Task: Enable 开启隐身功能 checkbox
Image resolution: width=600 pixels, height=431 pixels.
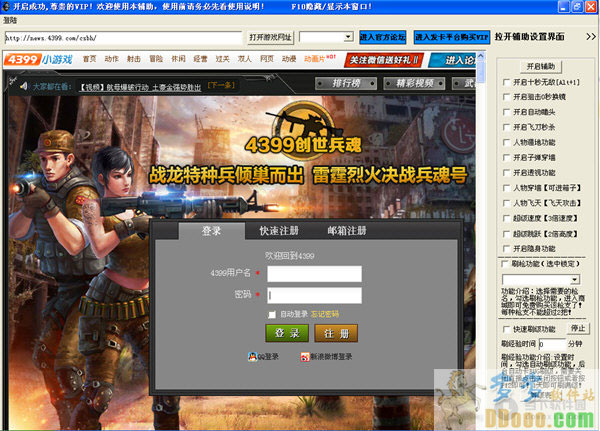Action: (x=506, y=248)
